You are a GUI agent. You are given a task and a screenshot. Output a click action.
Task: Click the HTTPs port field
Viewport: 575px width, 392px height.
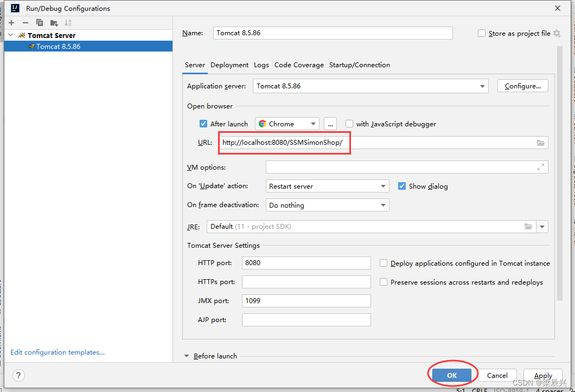[306, 282]
